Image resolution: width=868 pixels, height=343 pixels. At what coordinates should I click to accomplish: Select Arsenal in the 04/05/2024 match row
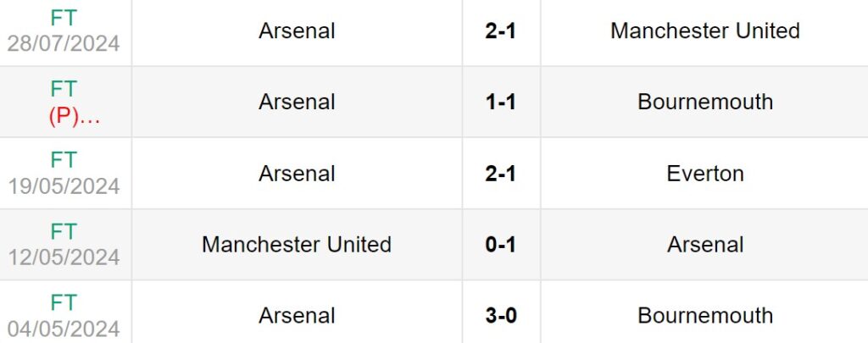297,316
